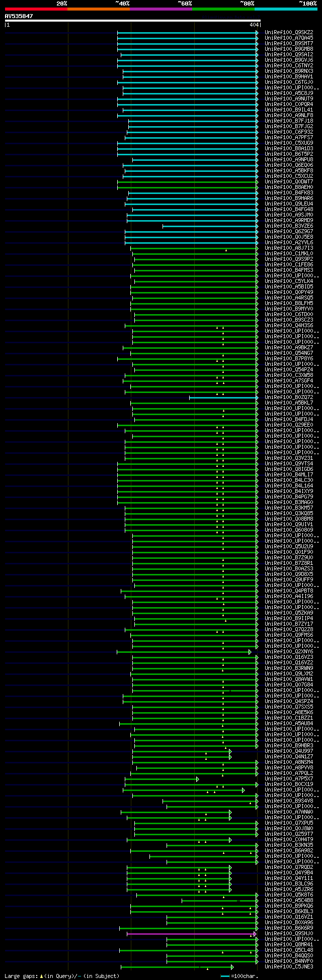Click the green ~80% legend segment

[x=223, y=9]
